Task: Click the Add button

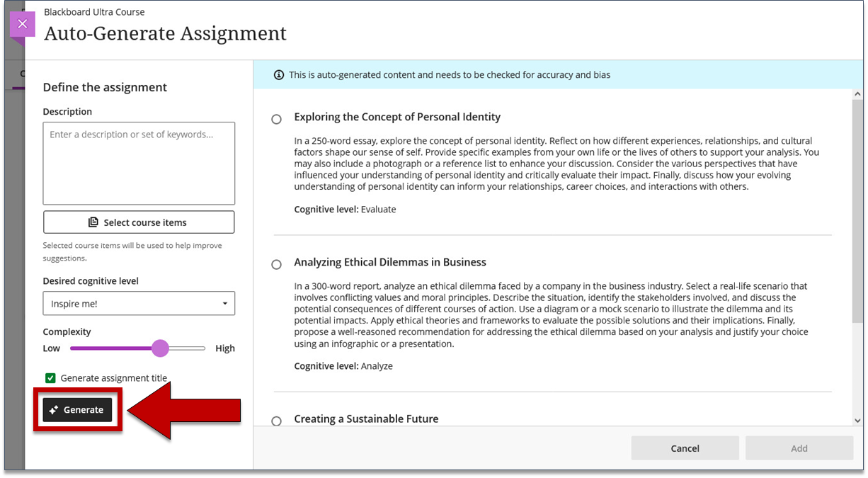Action: pyautogui.click(x=799, y=448)
